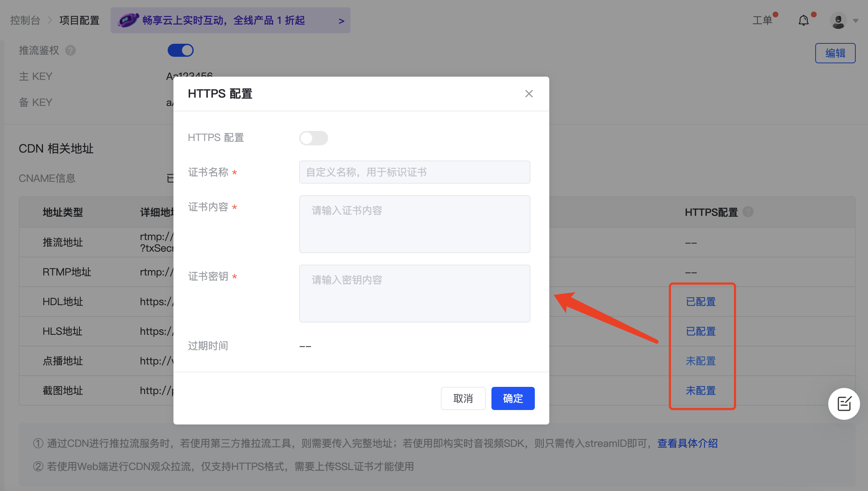The width and height of the screenshot is (868, 491).
Task: Expand the account dropdown arrow
Action: click(856, 21)
